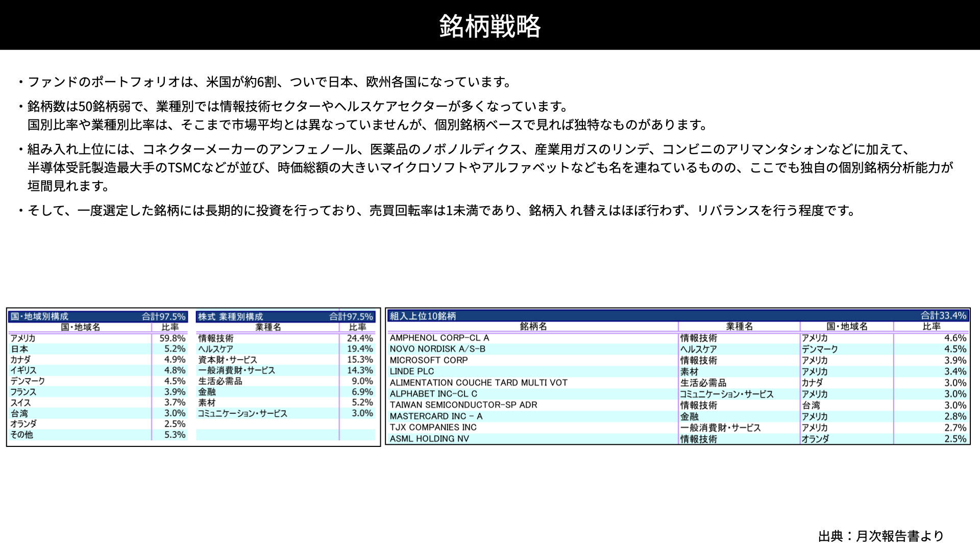Image resolution: width=980 pixels, height=551 pixels.
Task: Click the 4.6% ratio for Amphenol
Action: [955, 338]
